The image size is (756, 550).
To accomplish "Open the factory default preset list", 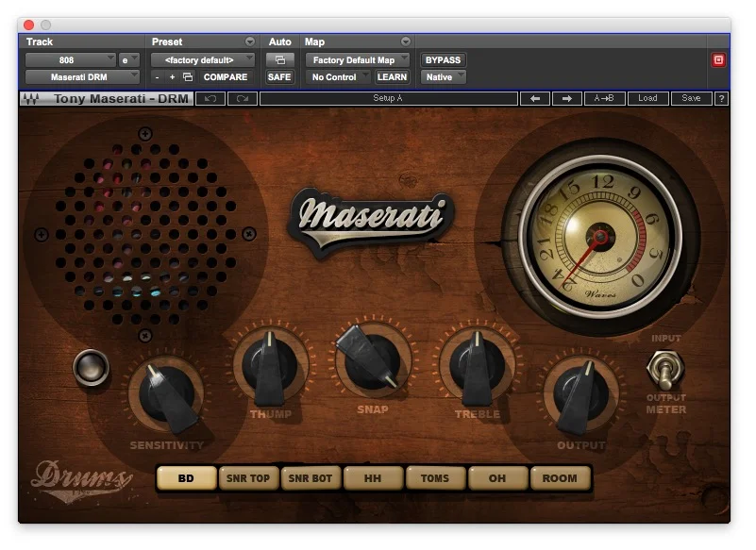I will 203,60.
